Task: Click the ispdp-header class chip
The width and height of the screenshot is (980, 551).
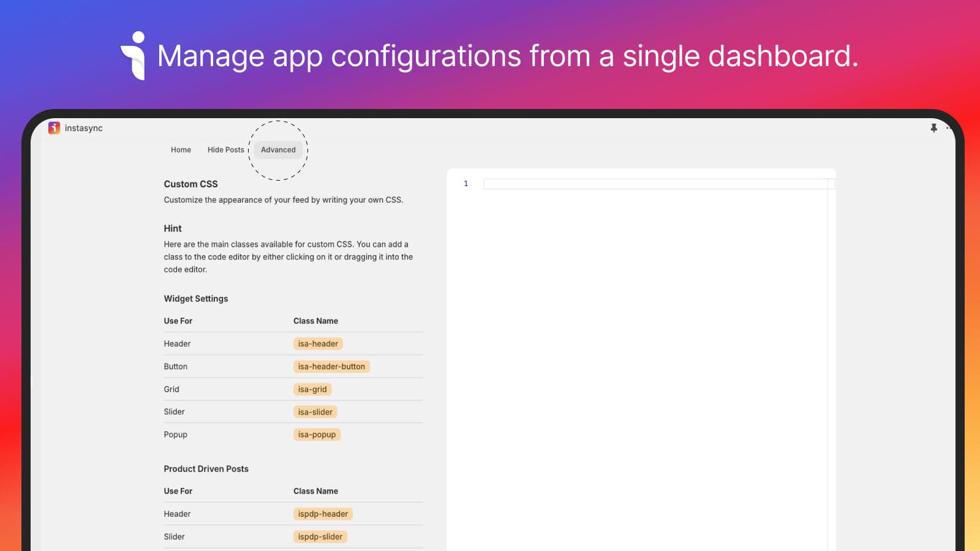Action: pyautogui.click(x=323, y=514)
